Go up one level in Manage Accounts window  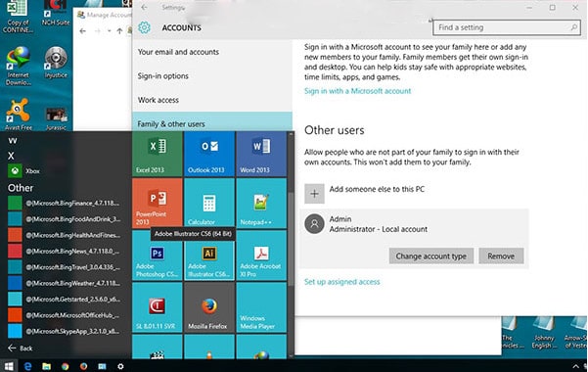pos(119,31)
